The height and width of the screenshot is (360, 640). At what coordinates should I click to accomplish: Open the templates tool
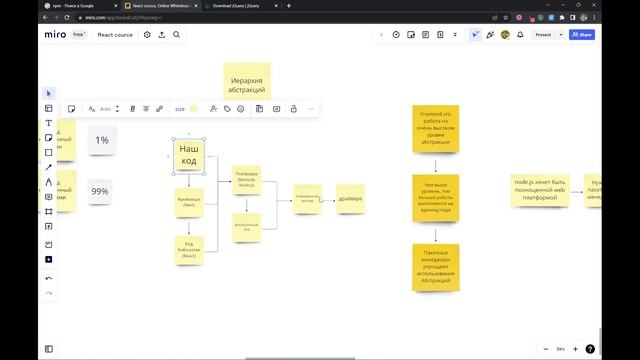coord(49,108)
